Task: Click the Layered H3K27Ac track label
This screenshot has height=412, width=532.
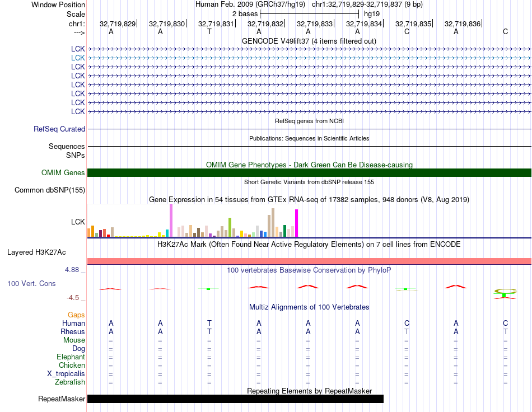Action: tap(36, 252)
